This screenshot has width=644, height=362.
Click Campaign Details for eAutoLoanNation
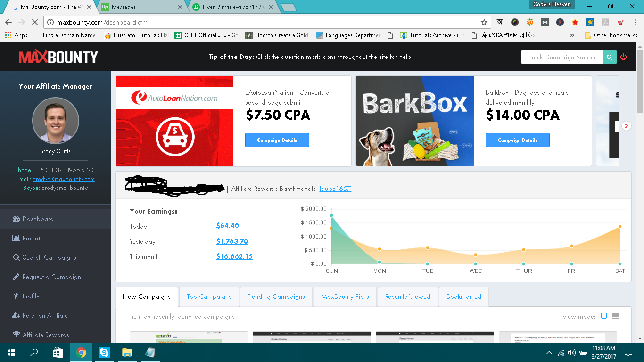(277, 140)
